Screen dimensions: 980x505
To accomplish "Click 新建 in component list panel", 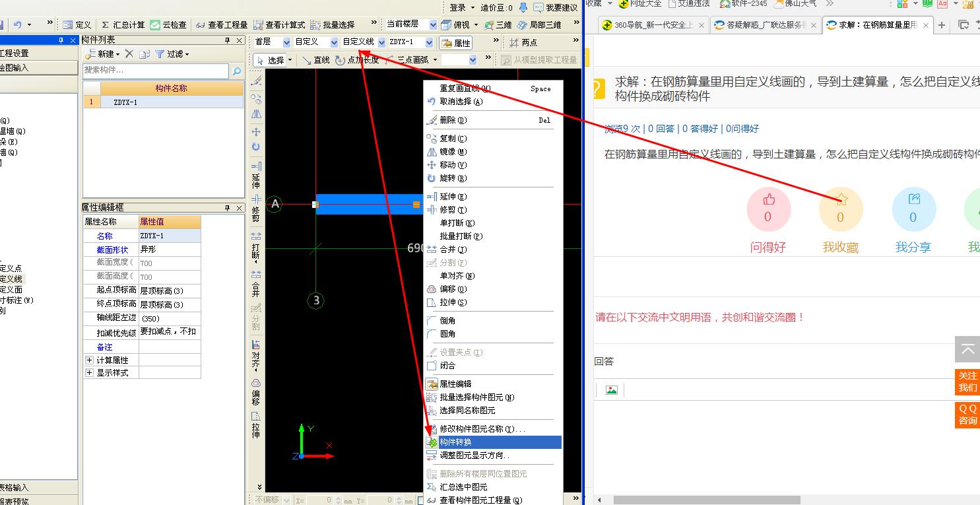I will tap(103, 54).
